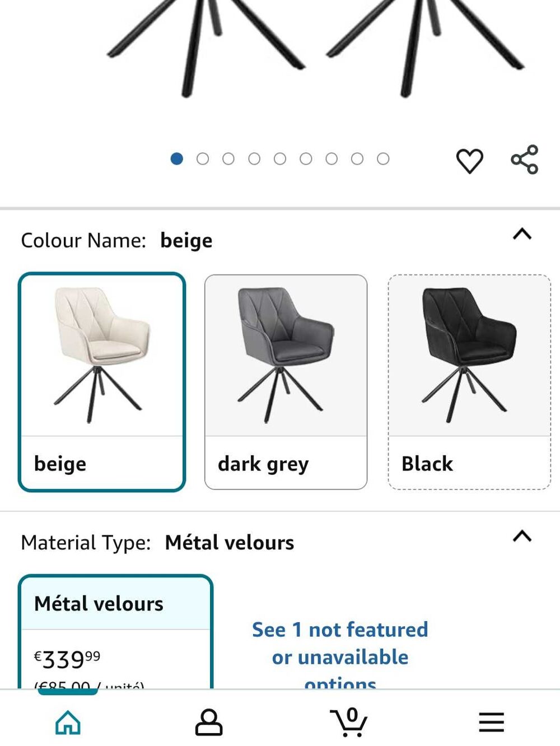Open the shopping cart icon
Image resolution: width=560 pixels, height=746 pixels.
coord(349,721)
